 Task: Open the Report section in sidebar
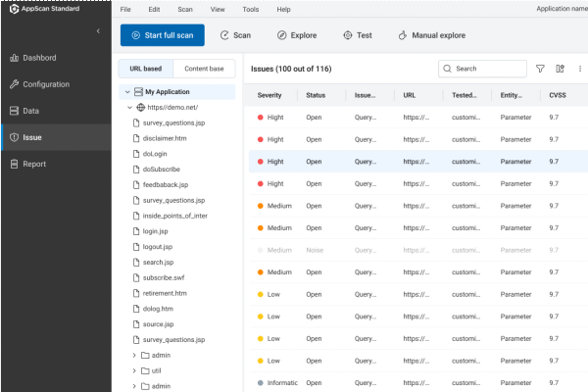pos(14,164)
